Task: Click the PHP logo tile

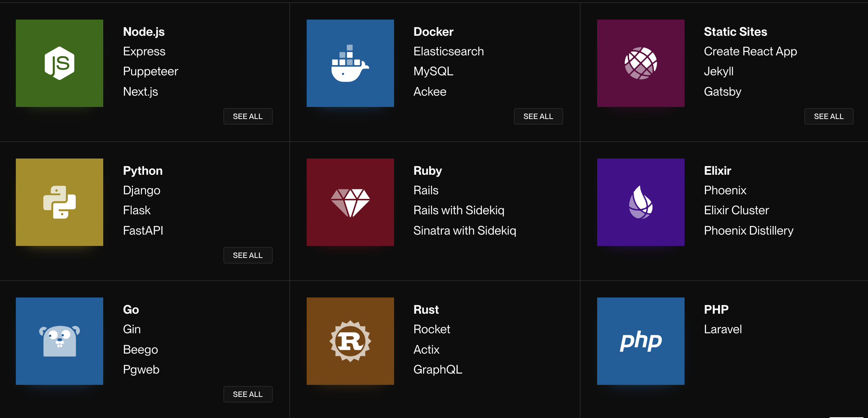Action: [640, 341]
